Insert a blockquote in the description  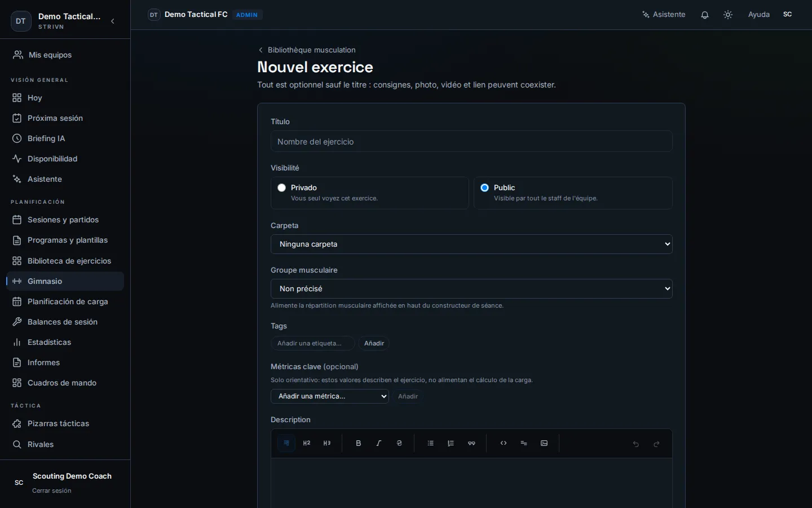pos(471,443)
